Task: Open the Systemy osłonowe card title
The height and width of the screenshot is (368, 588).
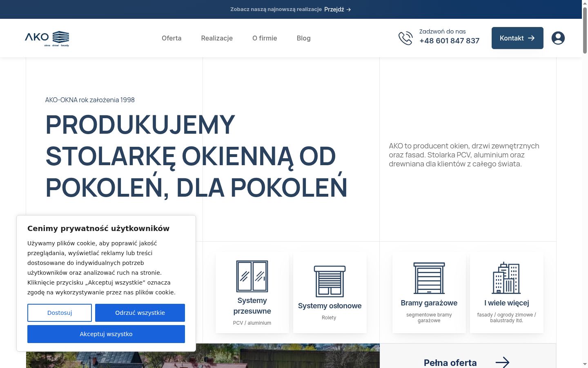Action: click(x=330, y=306)
